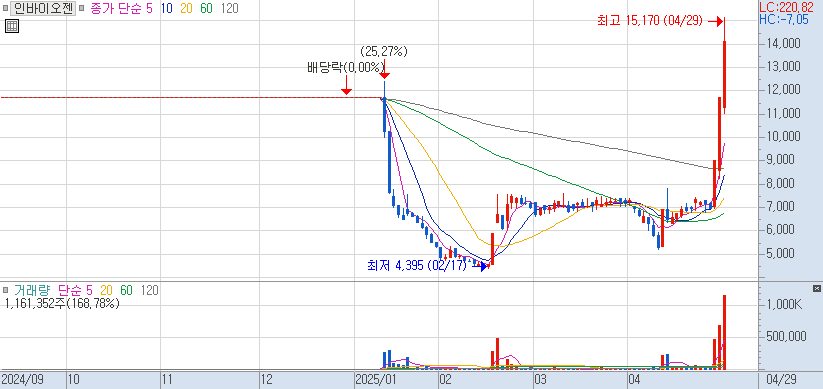Click the 10 month label on date axis
Screen dimensions: 823x389
(x=74, y=379)
